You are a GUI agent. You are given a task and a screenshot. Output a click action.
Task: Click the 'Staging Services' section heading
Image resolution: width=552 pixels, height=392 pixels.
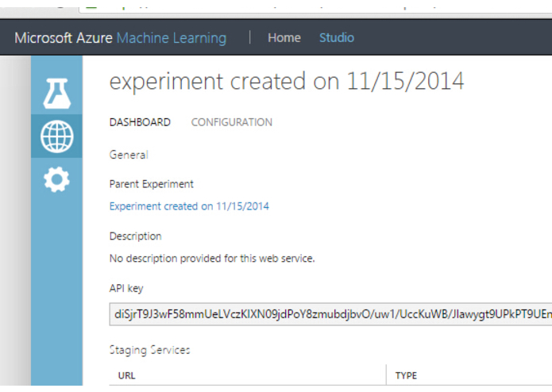pos(149,350)
